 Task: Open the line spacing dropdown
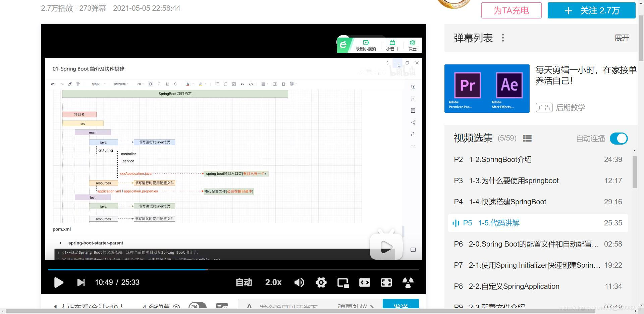coord(293,84)
